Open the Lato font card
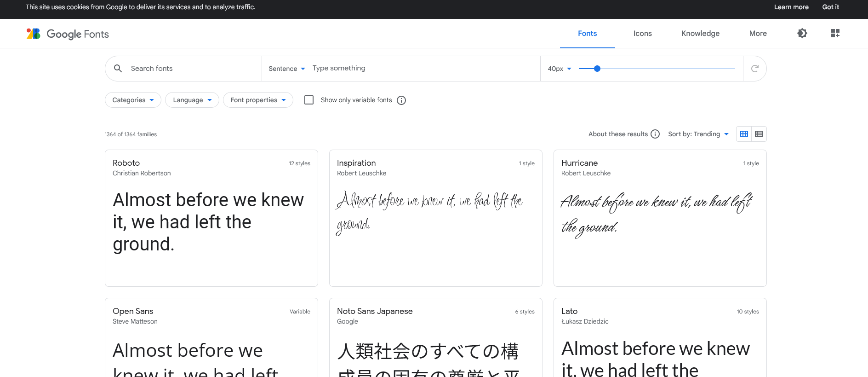Viewport: 868px width, 377px height. (660, 337)
